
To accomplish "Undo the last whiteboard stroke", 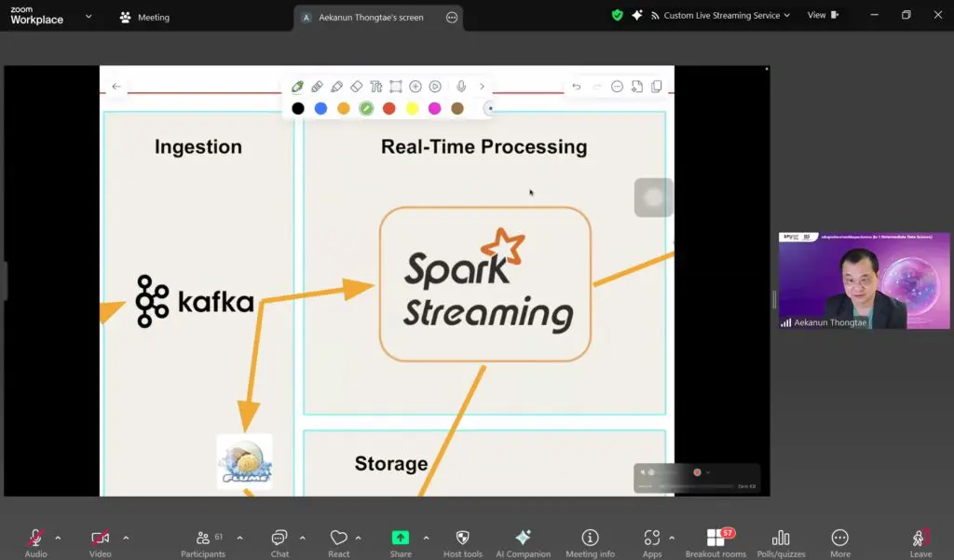I will click(x=576, y=87).
